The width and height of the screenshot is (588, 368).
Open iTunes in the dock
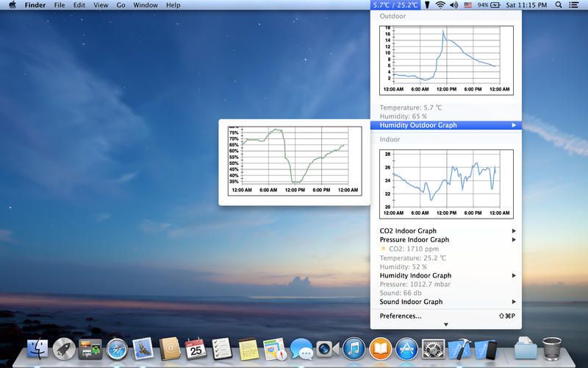point(354,349)
